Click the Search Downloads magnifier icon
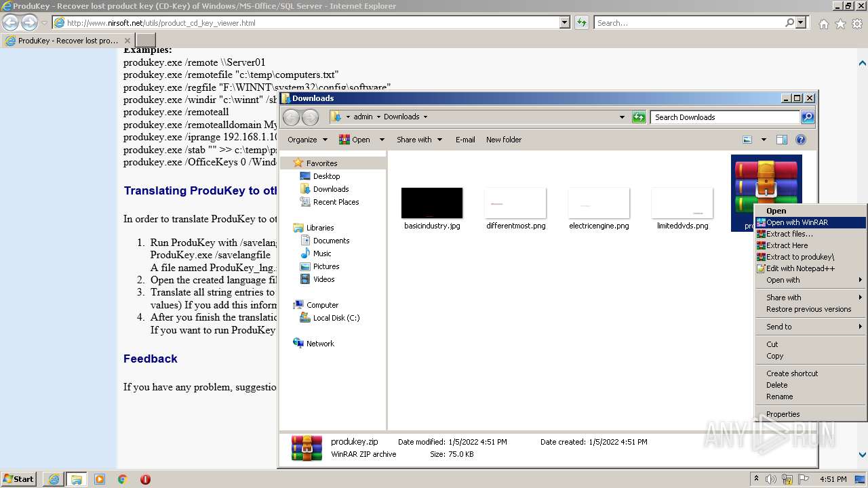 807,117
